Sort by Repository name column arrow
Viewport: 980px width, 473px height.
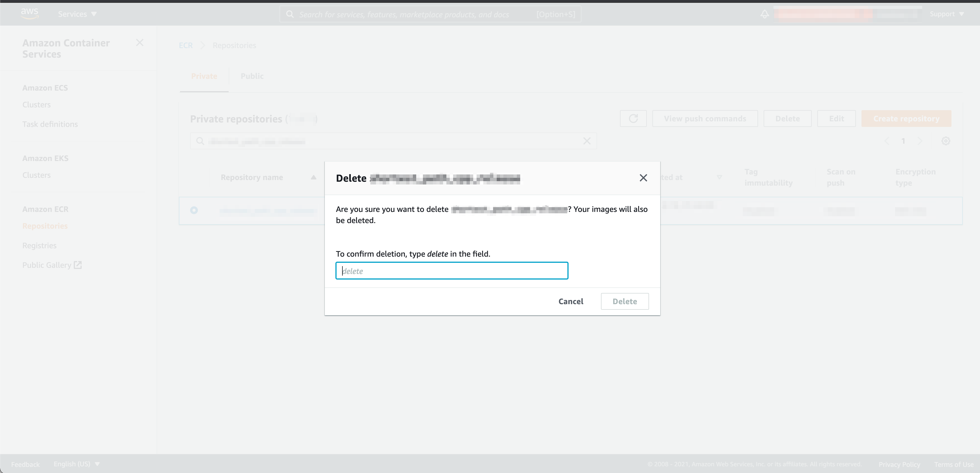[313, 177]
